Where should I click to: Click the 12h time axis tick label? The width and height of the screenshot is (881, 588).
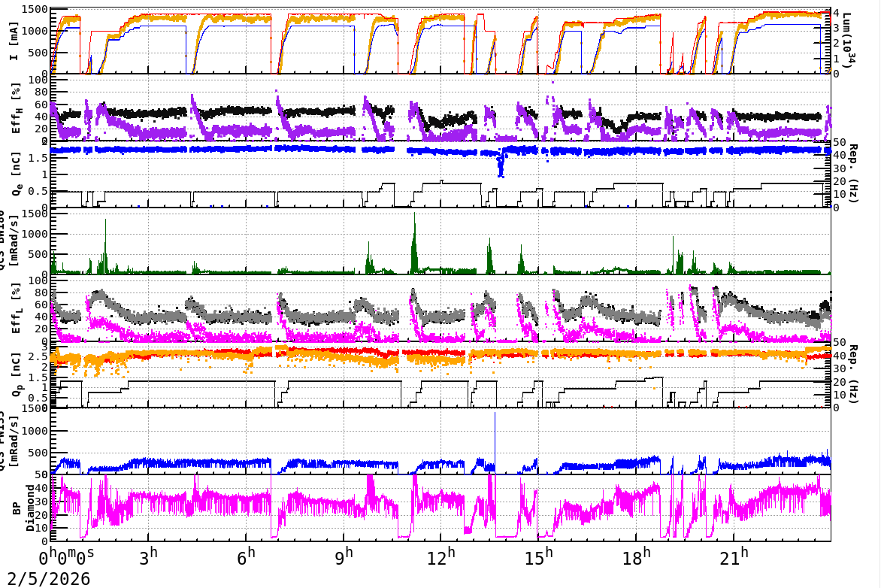441,557
